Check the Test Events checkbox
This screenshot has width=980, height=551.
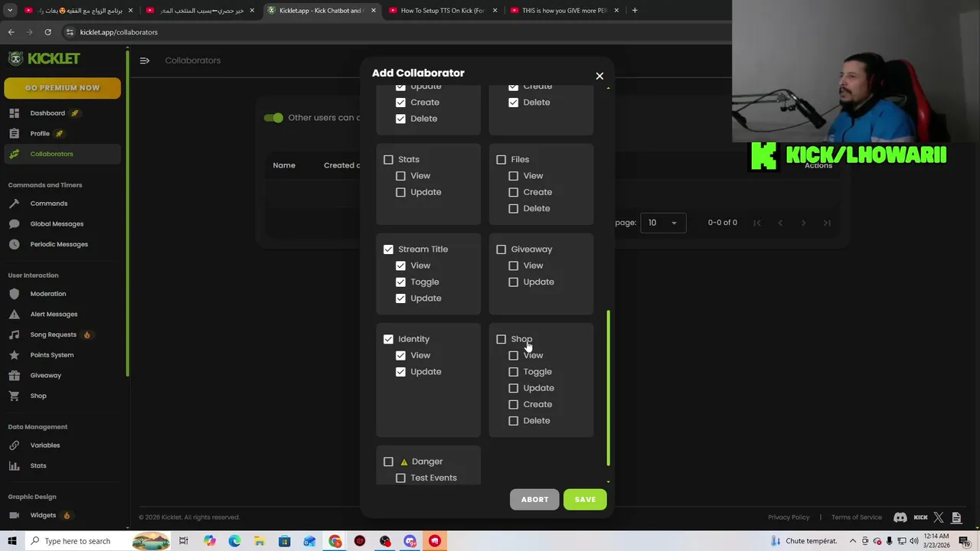point(400,478)
